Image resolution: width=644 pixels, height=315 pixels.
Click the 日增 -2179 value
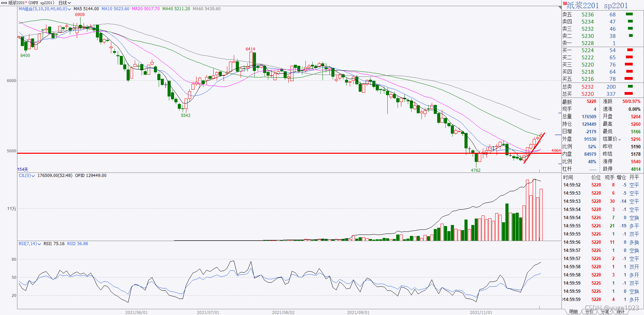[591, 132]
